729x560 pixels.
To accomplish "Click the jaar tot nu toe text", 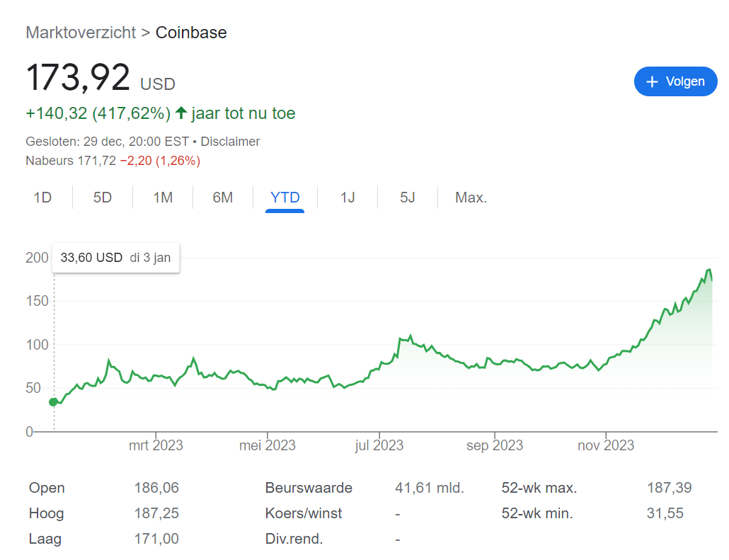I will 243,113.
